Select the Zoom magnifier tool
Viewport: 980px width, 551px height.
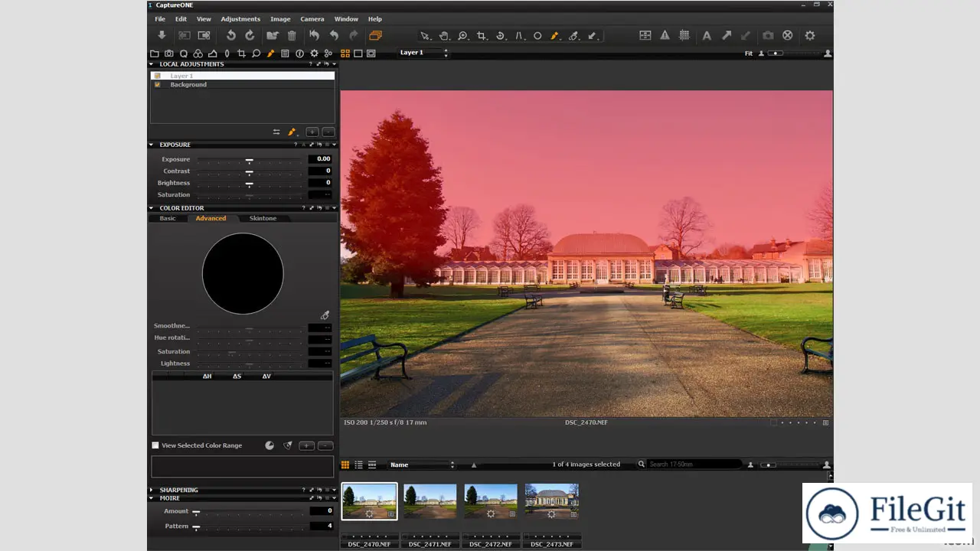[462, 35]
